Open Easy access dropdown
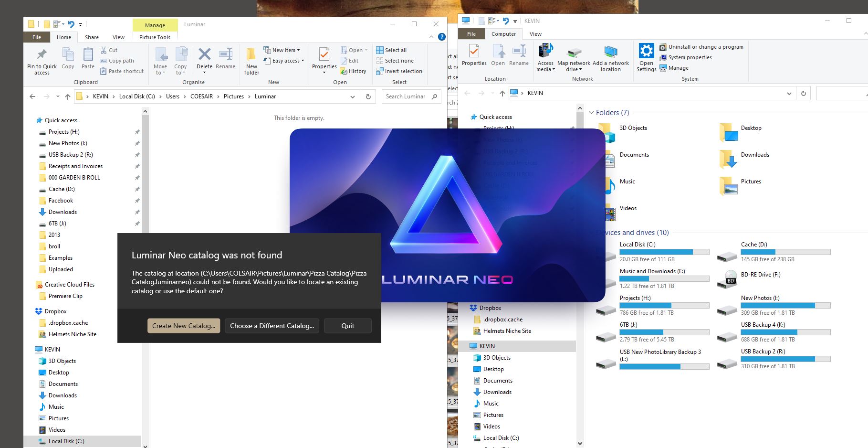The width and height of the screenshot is (868, 448). 283,61
